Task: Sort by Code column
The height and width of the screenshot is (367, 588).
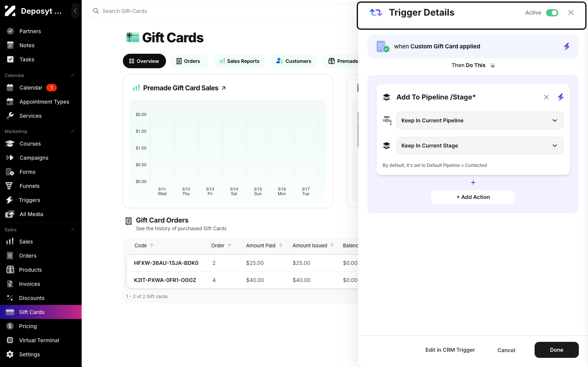Action: click(x=144, y=245)
